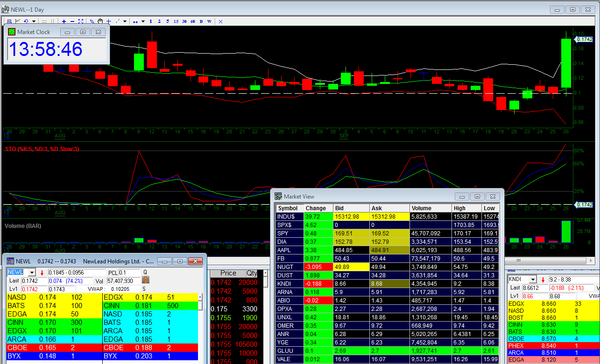Click the NEWL chart window title icon
The width and height of the screenshot is (600, 364).
5,9
